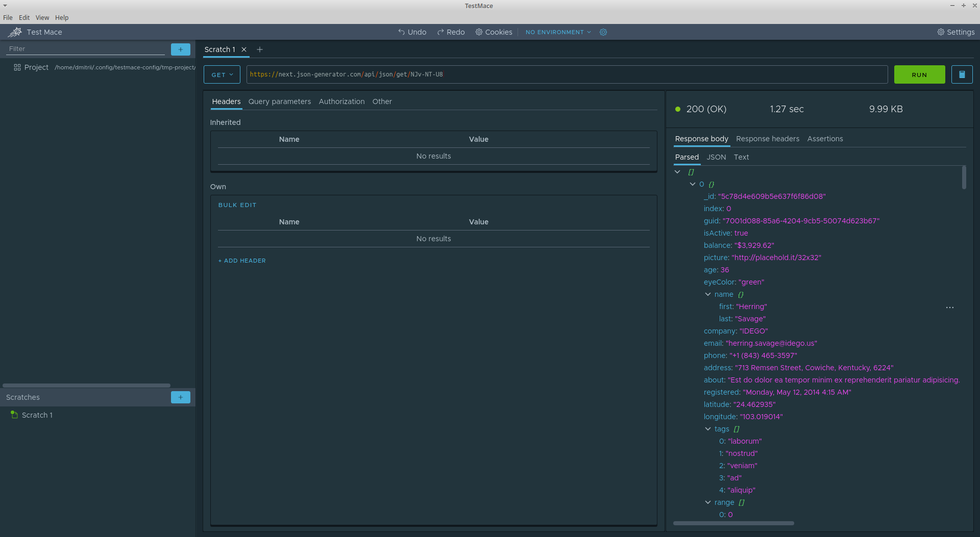Show the Text view of response
The height and width of the screenshot is (537, 980).
pyautogui.click(x=741, y=157)
